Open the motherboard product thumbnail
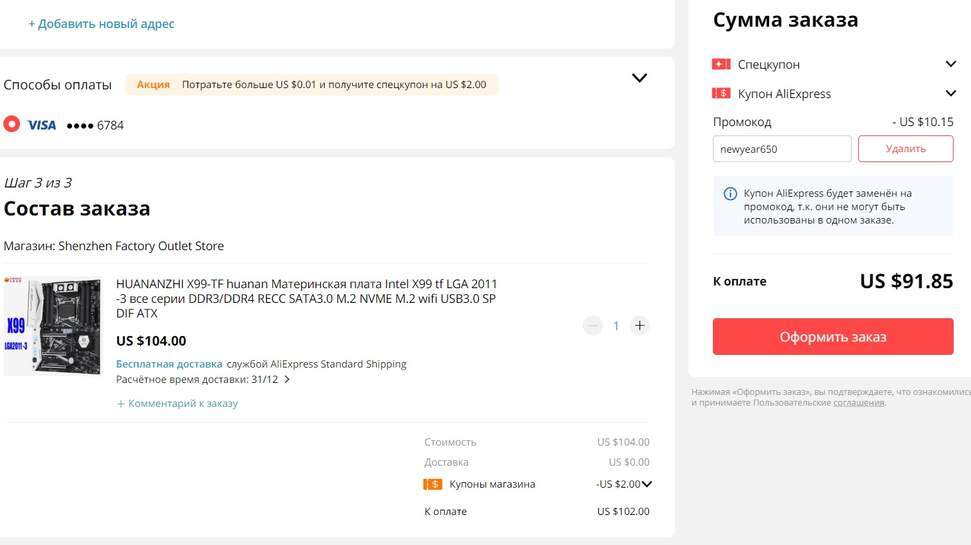Viewport: 971px width, 545px height. click(52, 326)
